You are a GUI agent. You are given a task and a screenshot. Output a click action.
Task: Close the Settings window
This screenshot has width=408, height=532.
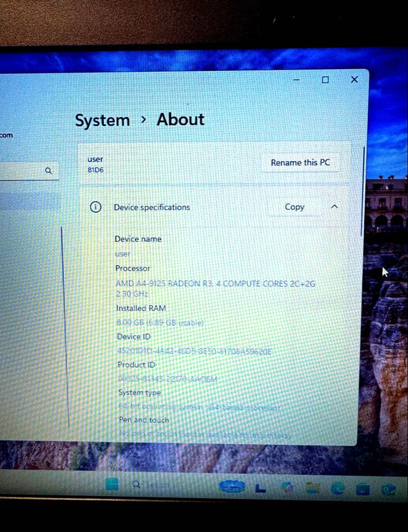coord(354,79)
